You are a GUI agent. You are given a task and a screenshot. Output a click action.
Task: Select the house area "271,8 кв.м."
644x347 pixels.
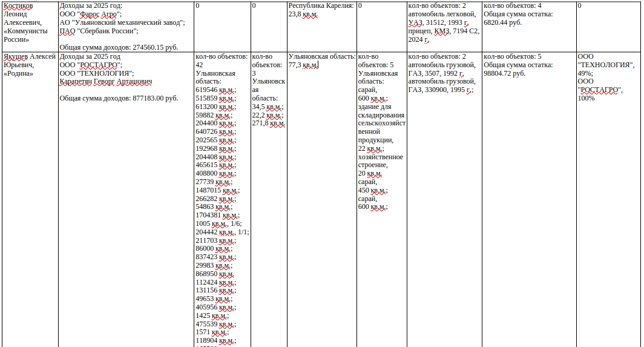pos(269,123)
